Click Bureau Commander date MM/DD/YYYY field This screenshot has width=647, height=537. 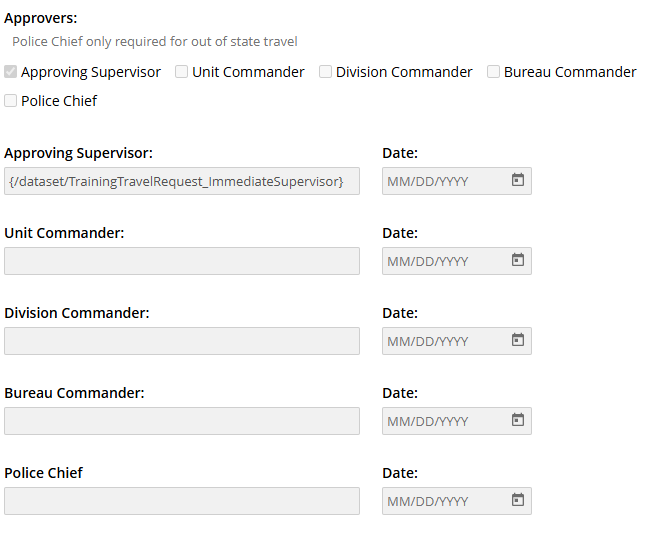tap(440, 421)
